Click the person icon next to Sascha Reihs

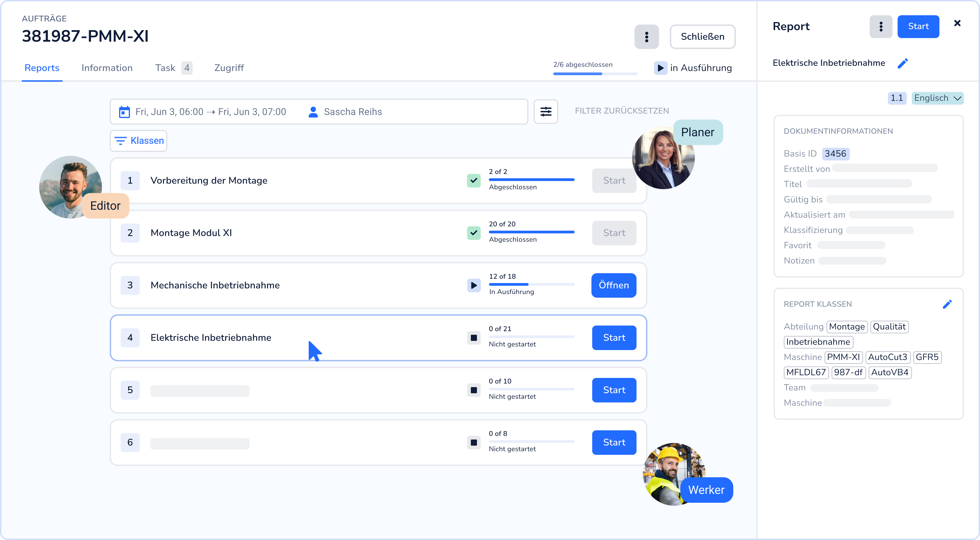tap(313, 112)
